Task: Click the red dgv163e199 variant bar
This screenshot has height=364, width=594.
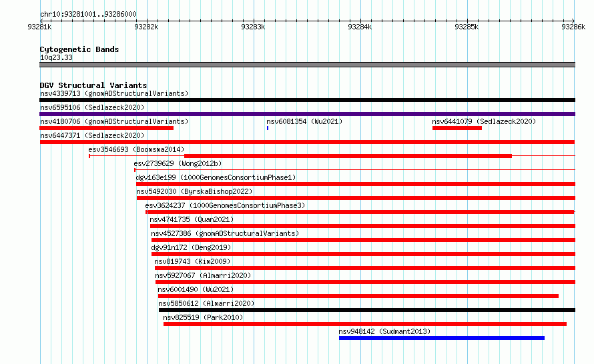Action: 356,184
